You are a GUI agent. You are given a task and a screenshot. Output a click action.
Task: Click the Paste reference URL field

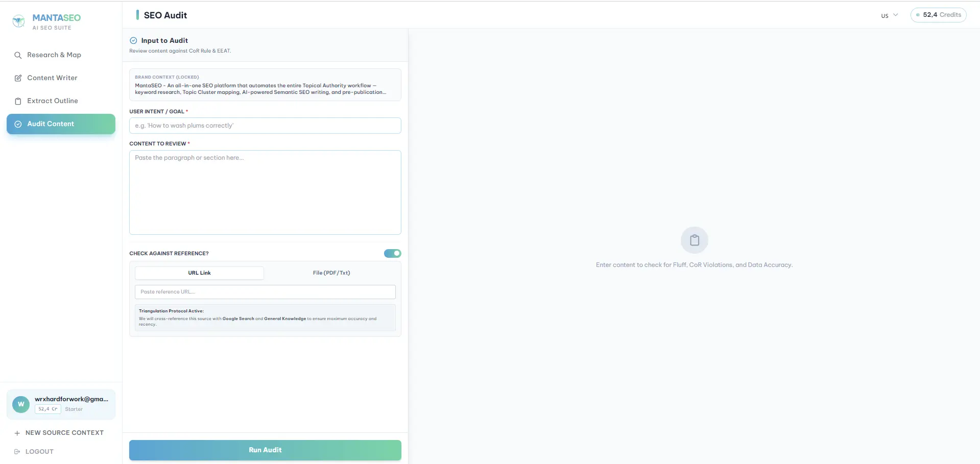point(265,291)
